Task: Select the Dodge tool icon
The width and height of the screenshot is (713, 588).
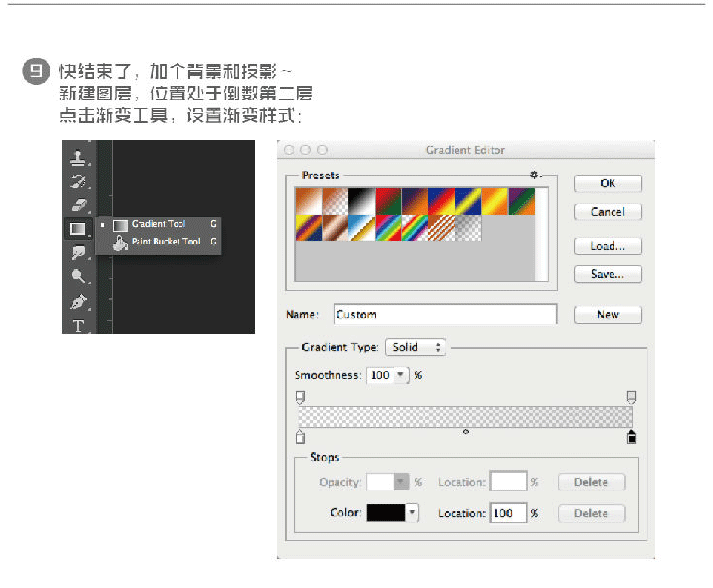Action: 78,276
